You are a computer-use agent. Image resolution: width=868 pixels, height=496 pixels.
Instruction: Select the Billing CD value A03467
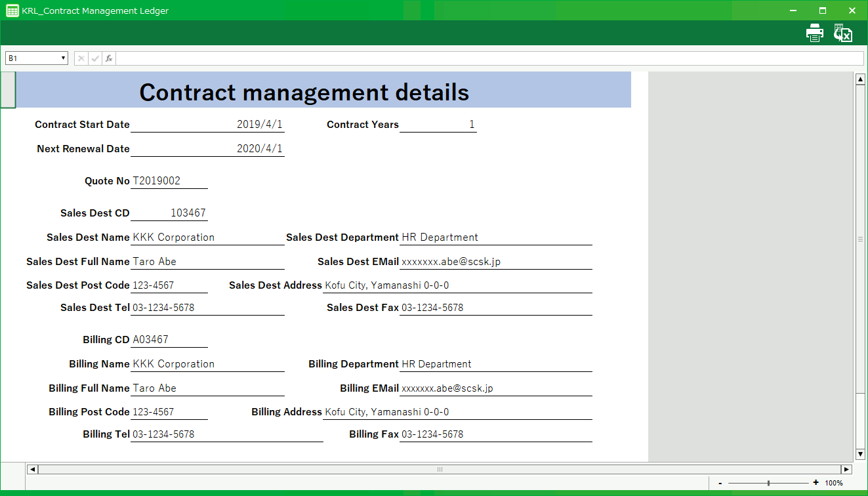(x=169, y=340)
